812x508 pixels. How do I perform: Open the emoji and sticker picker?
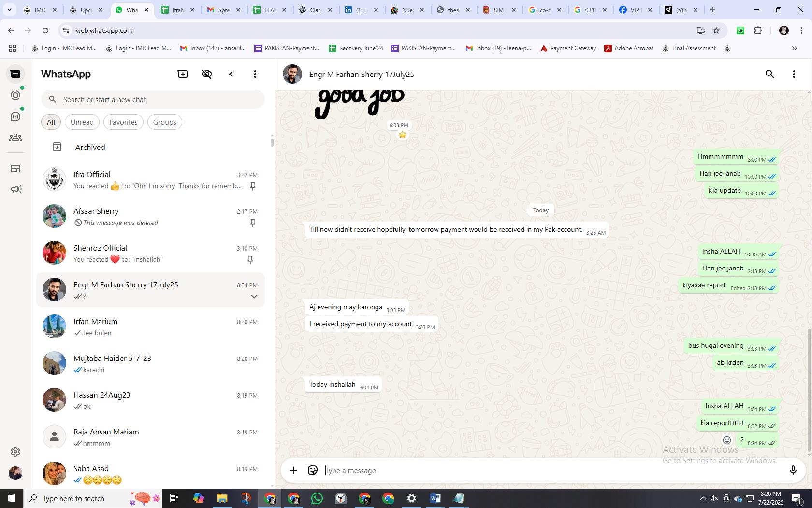point(313,470)
